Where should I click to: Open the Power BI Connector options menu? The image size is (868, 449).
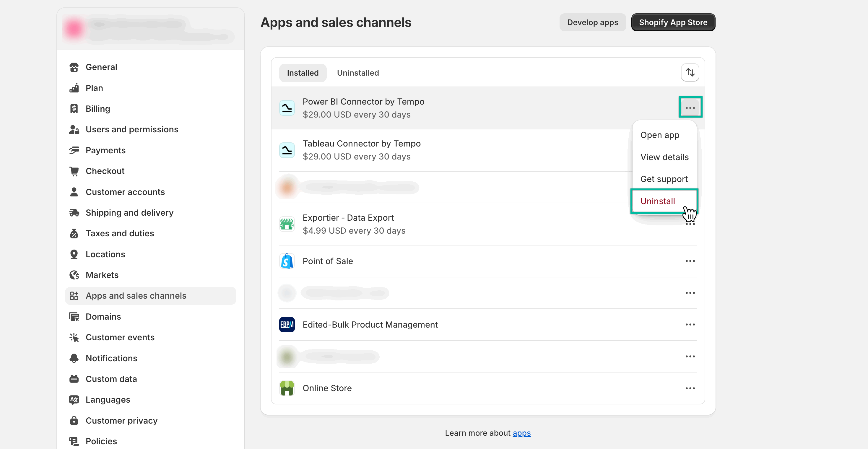[690, 108]
